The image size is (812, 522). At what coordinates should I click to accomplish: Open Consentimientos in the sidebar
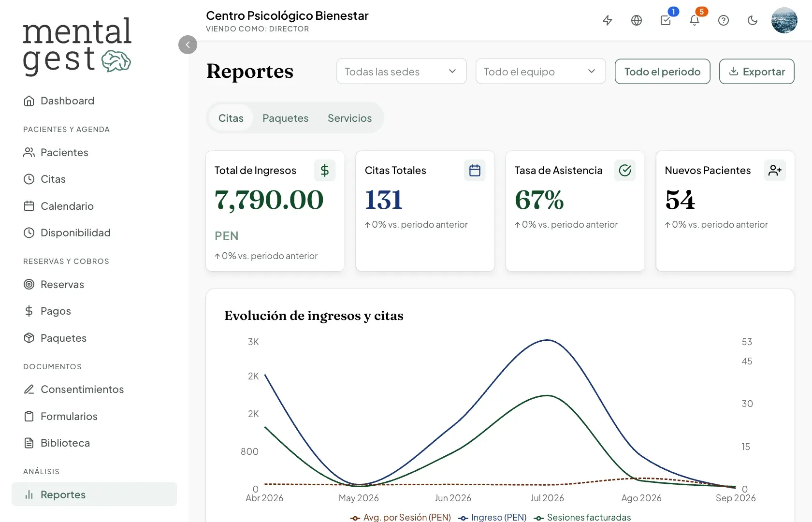click(x=94, y=389)
